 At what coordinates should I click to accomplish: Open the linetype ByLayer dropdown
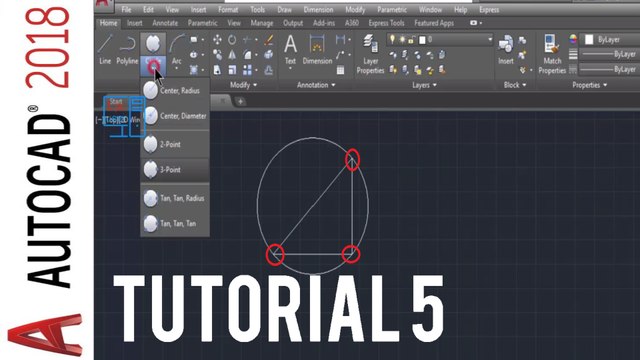(x=609, y=70)
